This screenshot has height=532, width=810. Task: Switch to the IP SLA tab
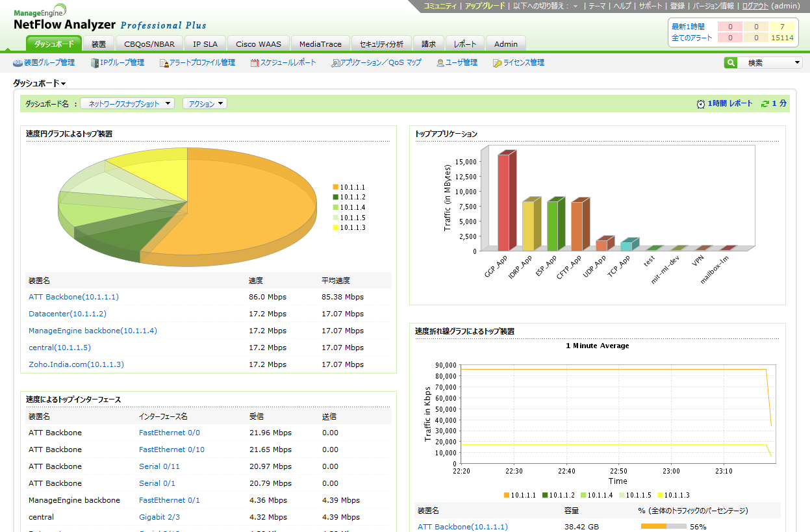point(205,44)
